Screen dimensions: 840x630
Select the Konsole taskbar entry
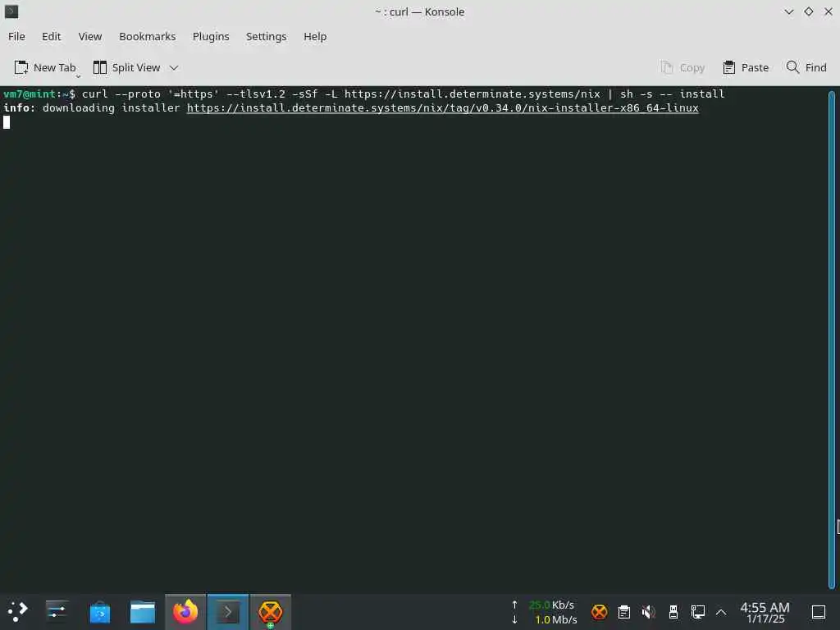228,612
